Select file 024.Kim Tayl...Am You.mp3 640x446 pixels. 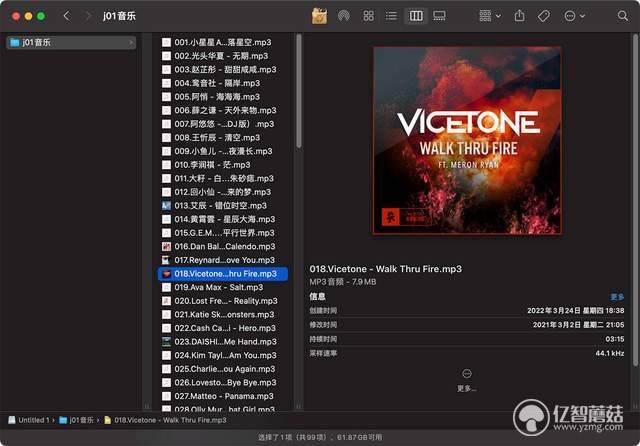pyautogui.click(x=223, y=355)
